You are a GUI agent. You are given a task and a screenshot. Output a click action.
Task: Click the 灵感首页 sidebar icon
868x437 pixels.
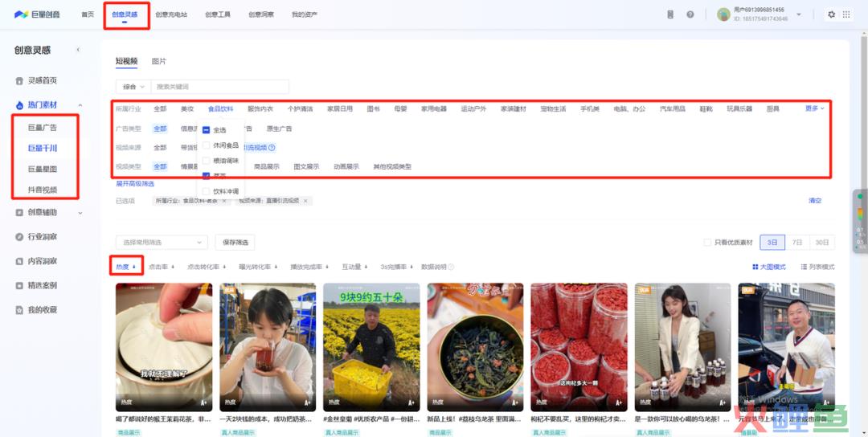click(x=19, y=81)
